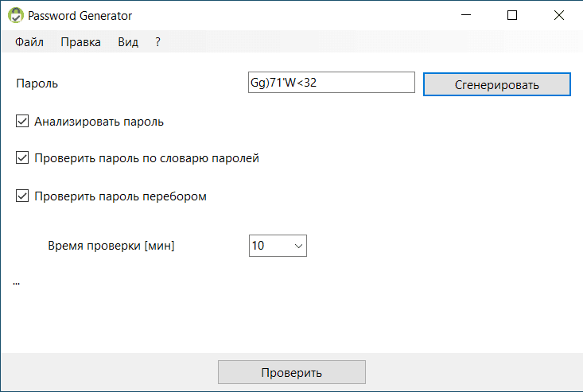Open the Правка menu
The width and height of the screenshot is (583, 392).
(x=80, y=42)
